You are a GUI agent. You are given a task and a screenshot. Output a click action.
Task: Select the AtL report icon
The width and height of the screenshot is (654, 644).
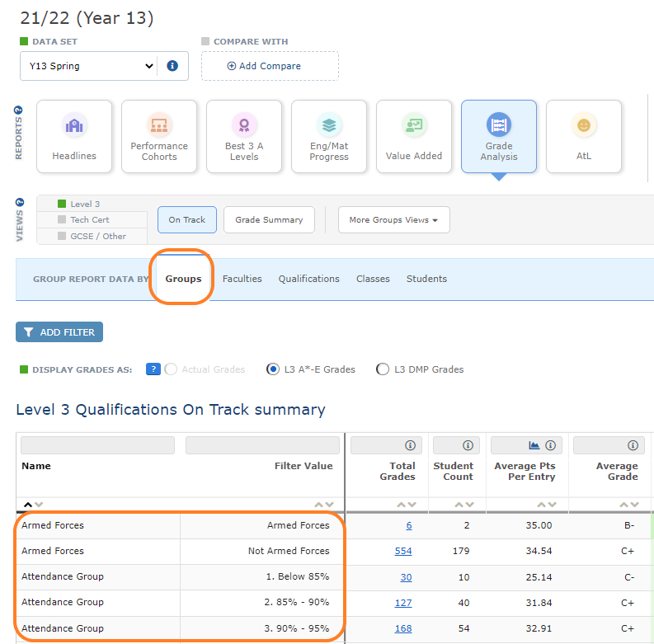tap(584, 137)
